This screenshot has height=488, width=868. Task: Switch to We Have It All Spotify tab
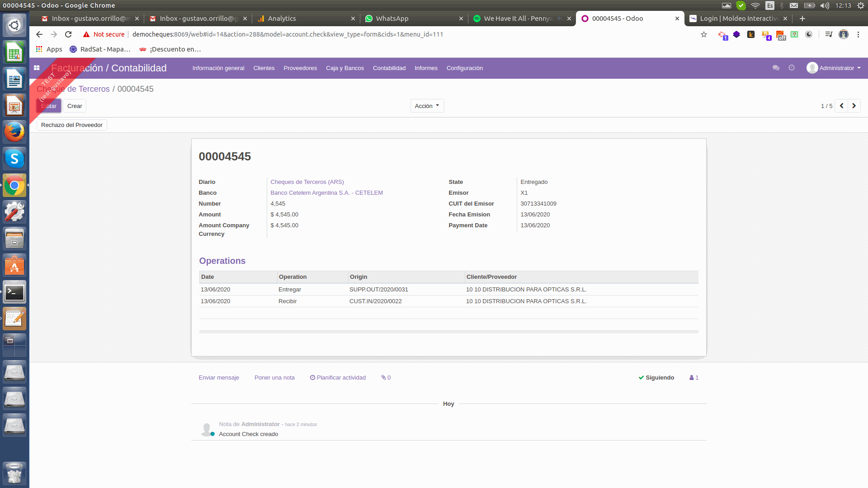point(522,19)
